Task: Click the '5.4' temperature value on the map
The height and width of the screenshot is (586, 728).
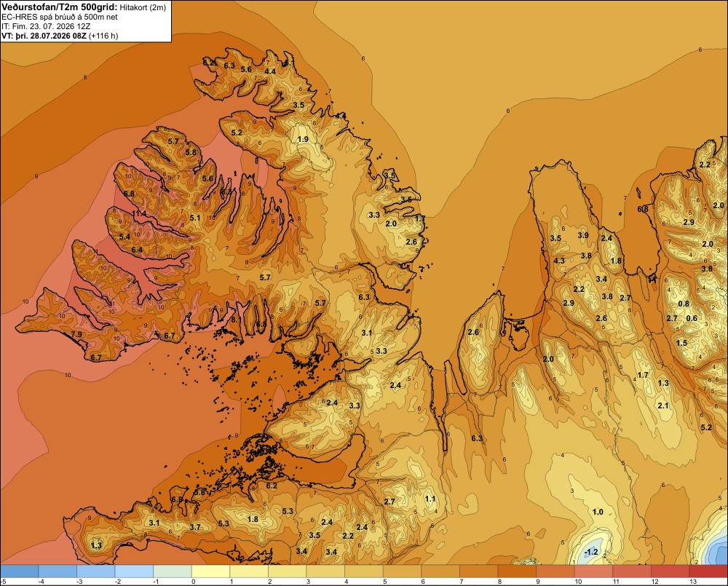Action: pyautogui.click(x=124, y=237)
